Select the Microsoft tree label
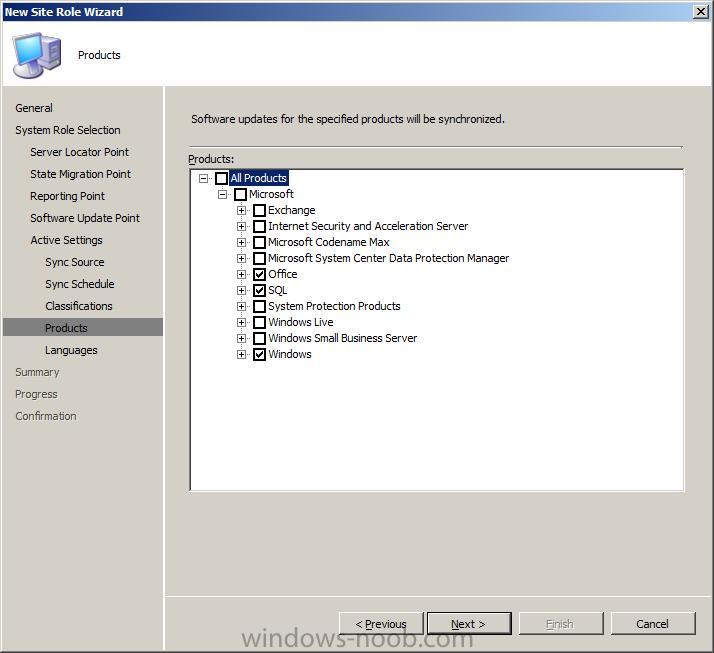 pos(271,194)
